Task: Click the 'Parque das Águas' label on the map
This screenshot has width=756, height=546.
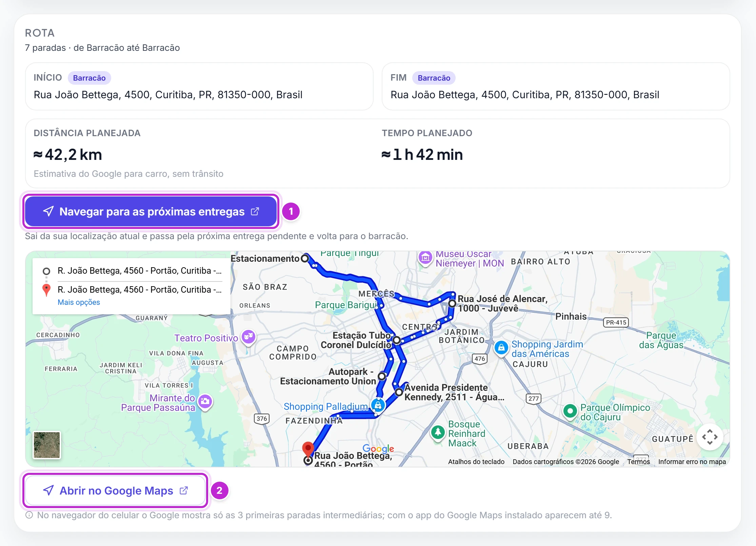Action: 661,340
